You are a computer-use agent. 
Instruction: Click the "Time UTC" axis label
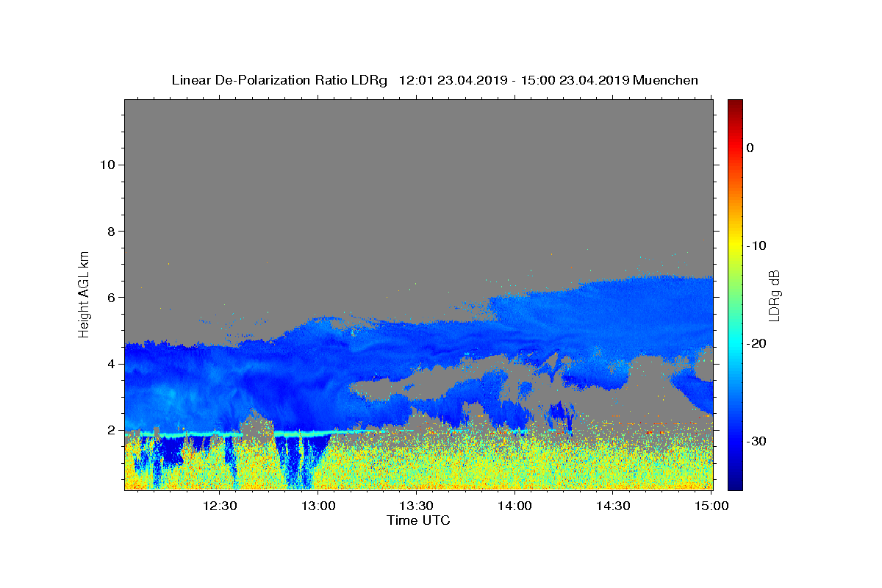pos(418,520)
